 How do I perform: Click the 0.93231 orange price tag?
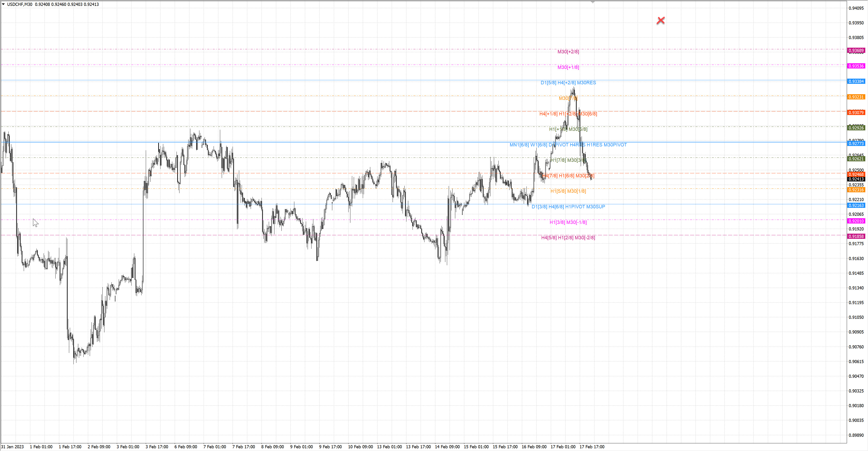click(x=856, y=97)
